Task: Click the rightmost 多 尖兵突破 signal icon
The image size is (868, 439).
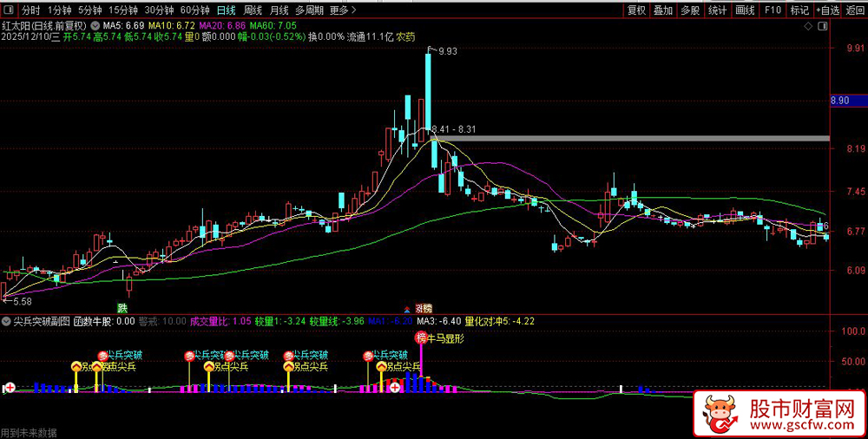Action: [368, 356]
